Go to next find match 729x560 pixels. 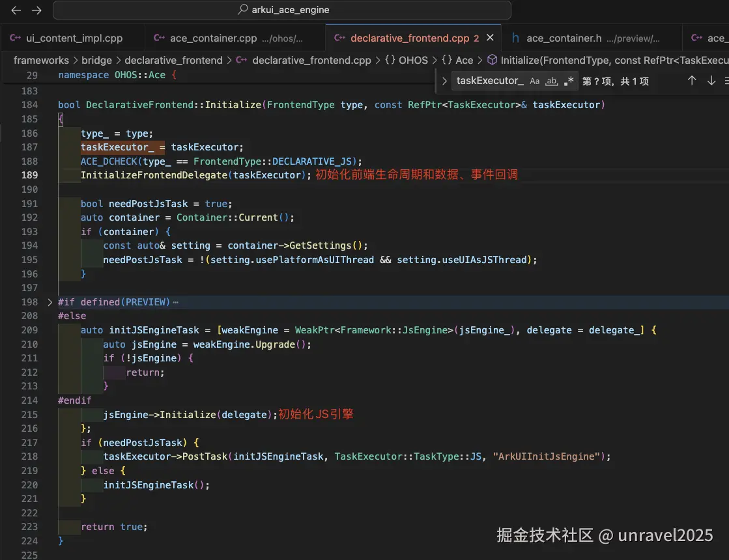click(x=711, y=81)
